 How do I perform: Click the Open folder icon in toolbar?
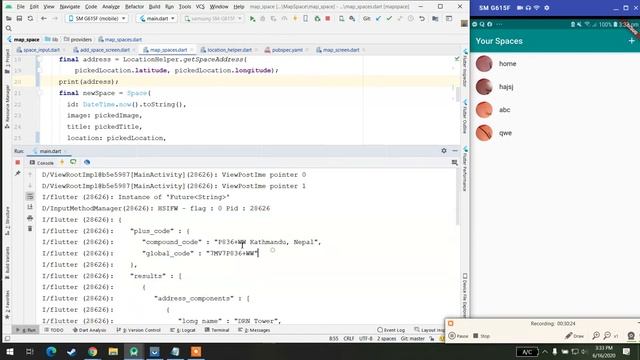[8, 18]
